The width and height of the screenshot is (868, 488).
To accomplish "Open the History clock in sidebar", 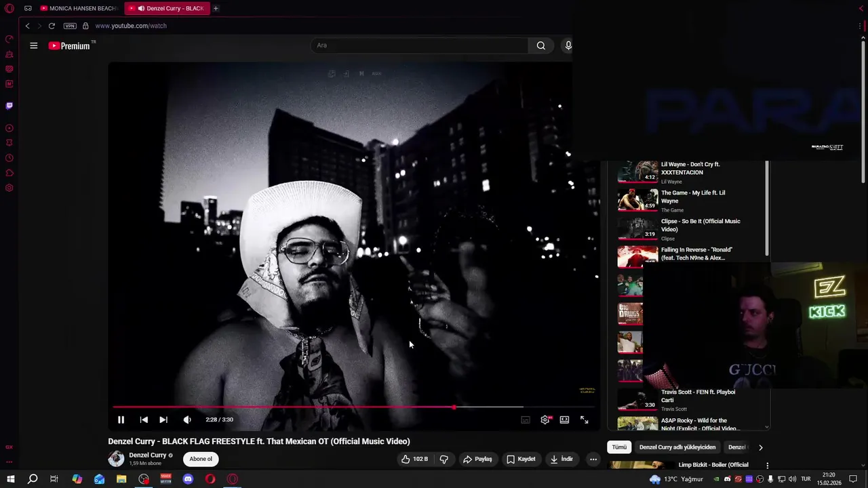I will pos(9,158).
